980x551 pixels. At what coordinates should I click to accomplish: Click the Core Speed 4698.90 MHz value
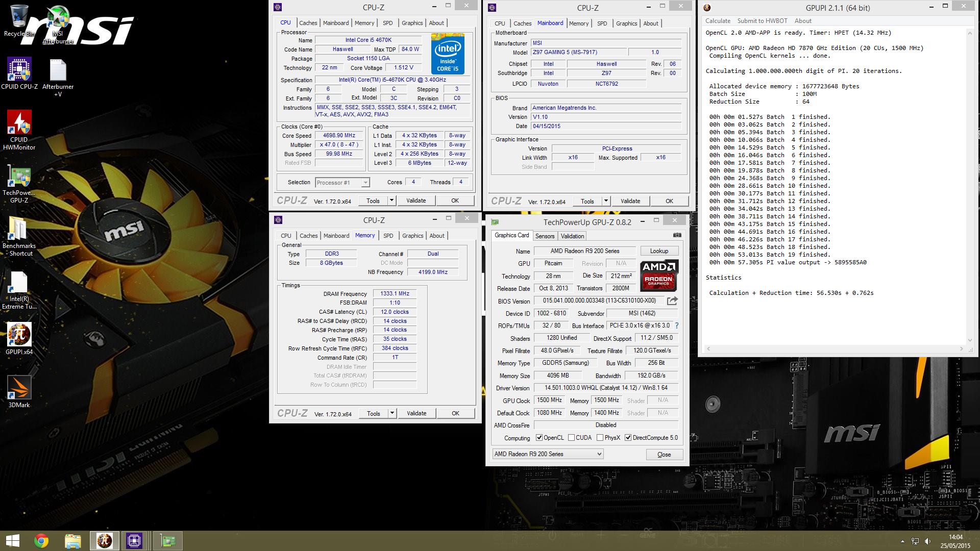pos(339,136)
